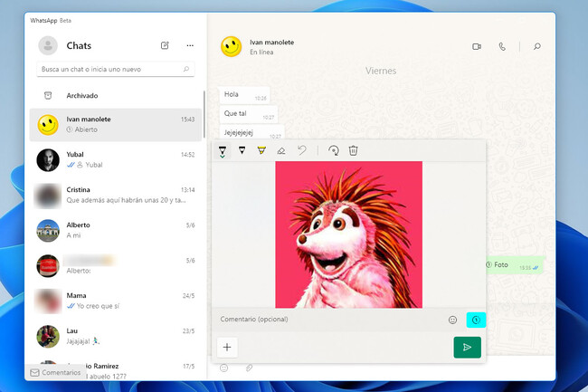The height and width of the screenshot is (392, 588).
Task: Open the chat showing 'Alberto:' preview
Action: point(116,265)
